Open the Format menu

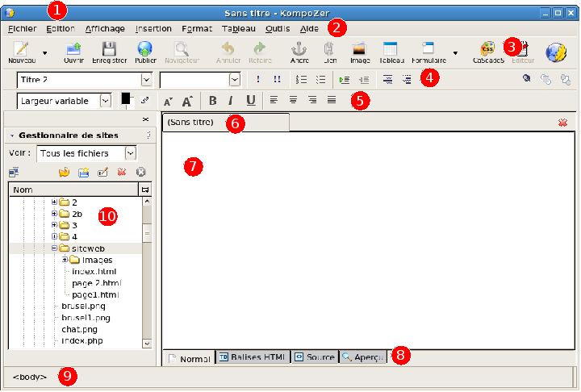point(197,28)
